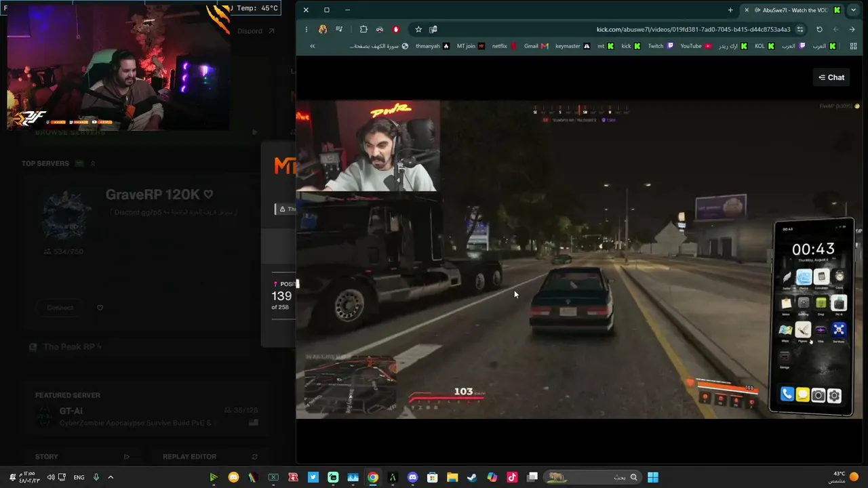The image size is (868, 488).
Task: Open the Chat panel on Kick
Action: (831, 77)
